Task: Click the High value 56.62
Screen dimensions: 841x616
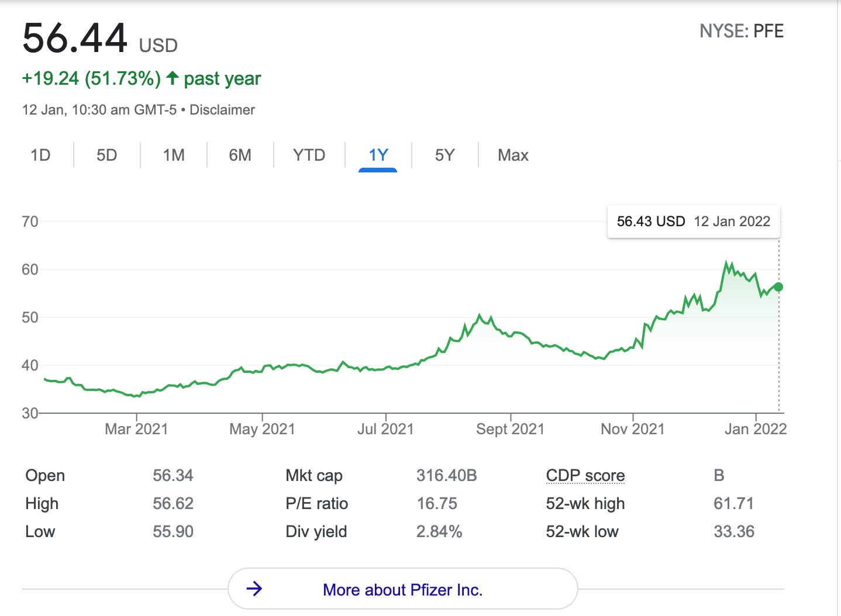Action: pyautogui.click(x=173, y=504)
